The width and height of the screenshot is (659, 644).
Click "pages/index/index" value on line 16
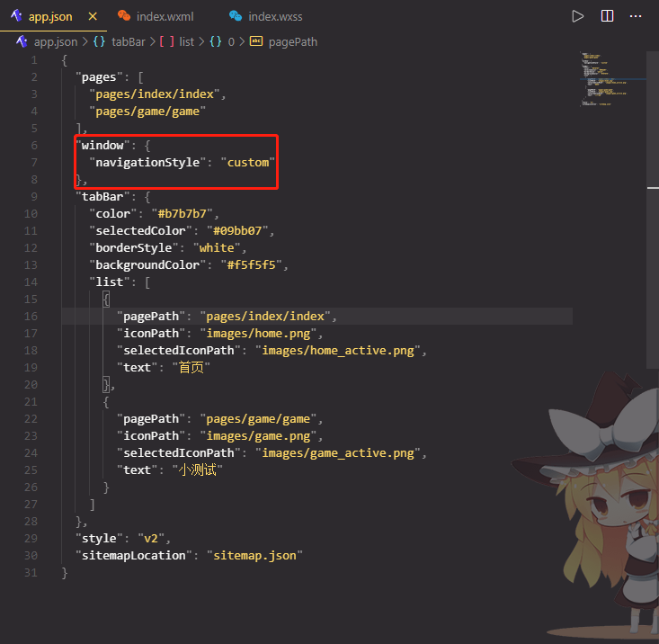[x=265, y=317]
